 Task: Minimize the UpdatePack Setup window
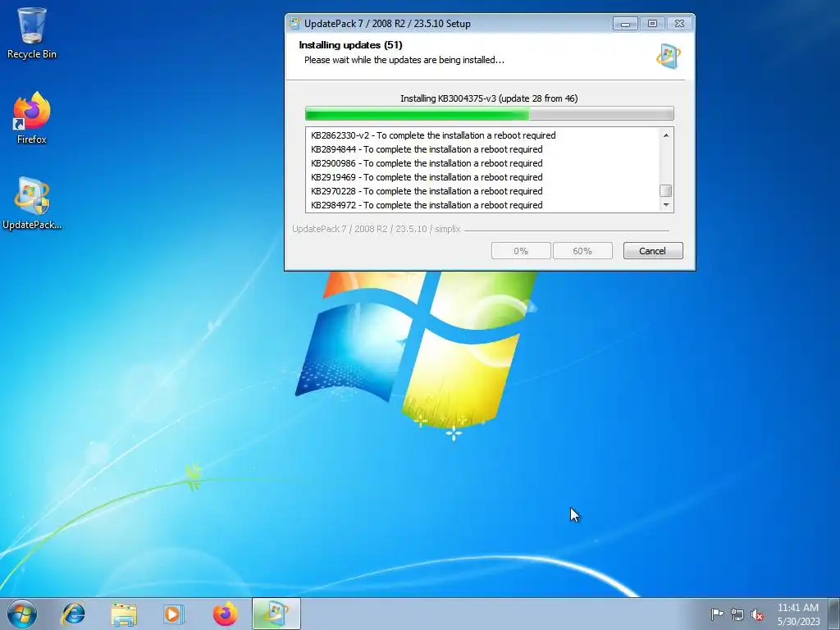click(625, 24)
